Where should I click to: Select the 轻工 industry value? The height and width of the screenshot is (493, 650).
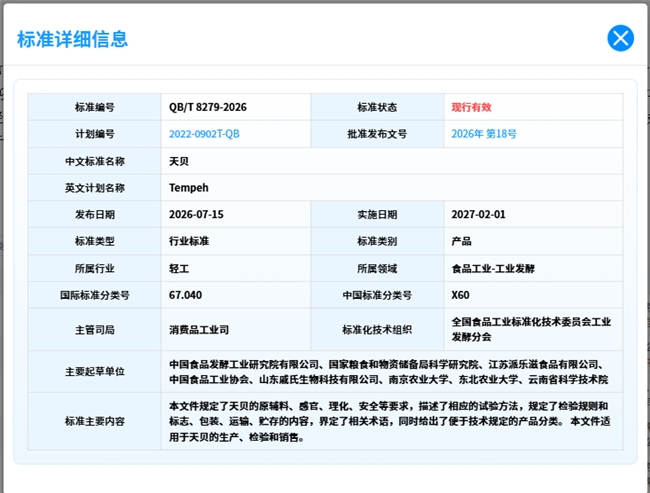(179, 269)
